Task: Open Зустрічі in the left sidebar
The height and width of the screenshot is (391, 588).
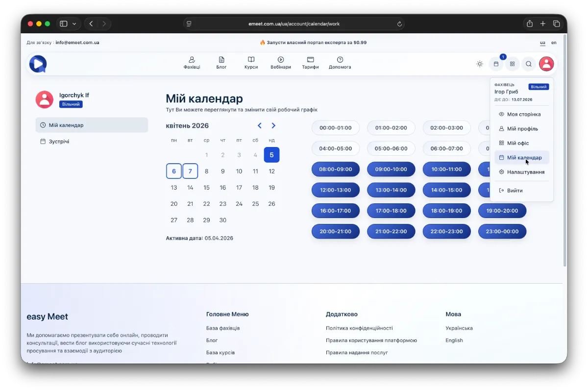Action: click(x=59, y=142)
